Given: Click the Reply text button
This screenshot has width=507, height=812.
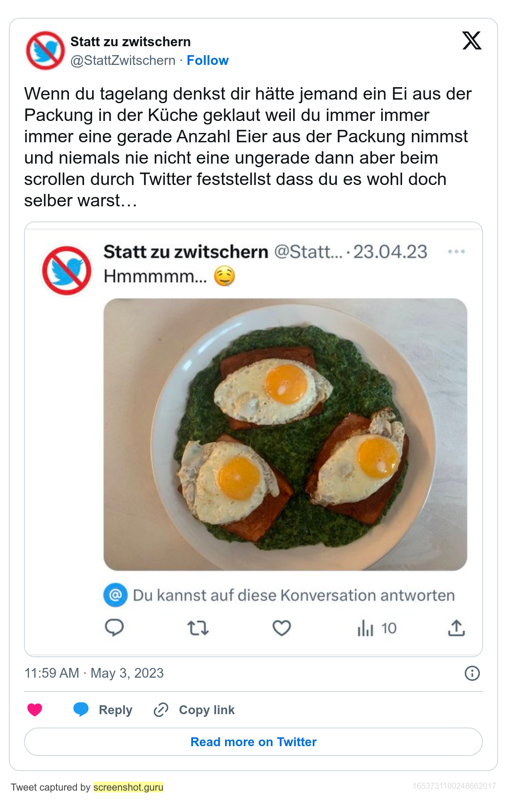Looking at the screenshot, I should tap(115, 710).
